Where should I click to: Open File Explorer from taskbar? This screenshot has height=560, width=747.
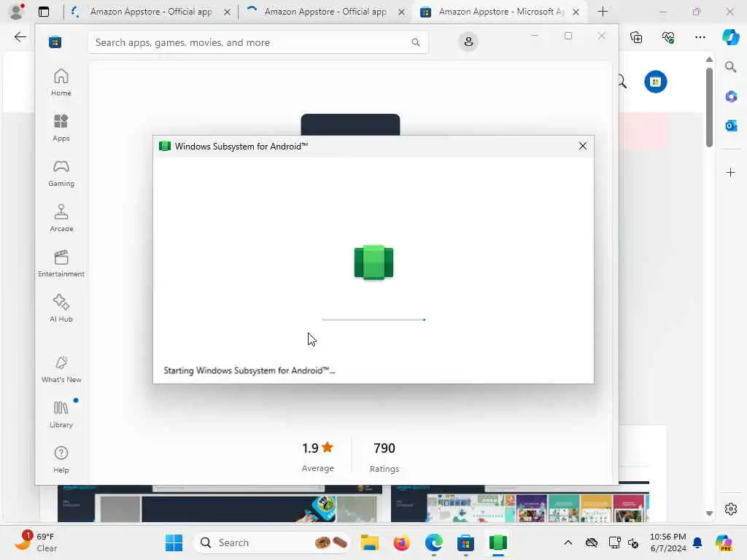point(370,542)
